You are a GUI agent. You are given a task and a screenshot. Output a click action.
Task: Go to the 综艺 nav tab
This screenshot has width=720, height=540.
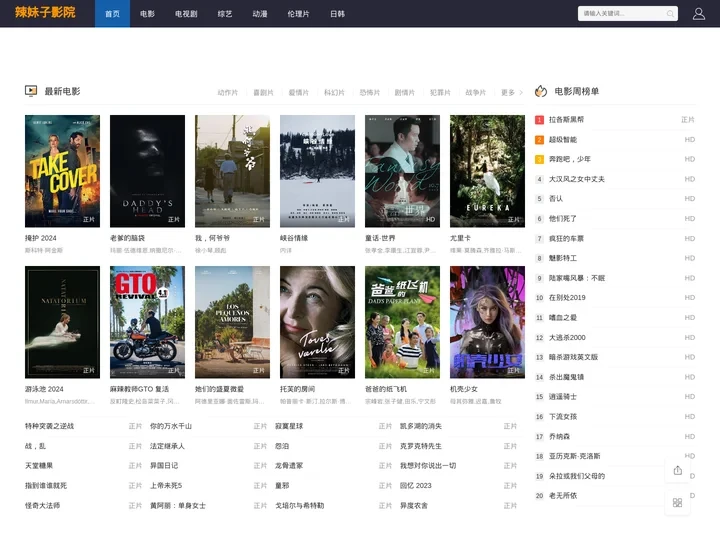point(225,14)
